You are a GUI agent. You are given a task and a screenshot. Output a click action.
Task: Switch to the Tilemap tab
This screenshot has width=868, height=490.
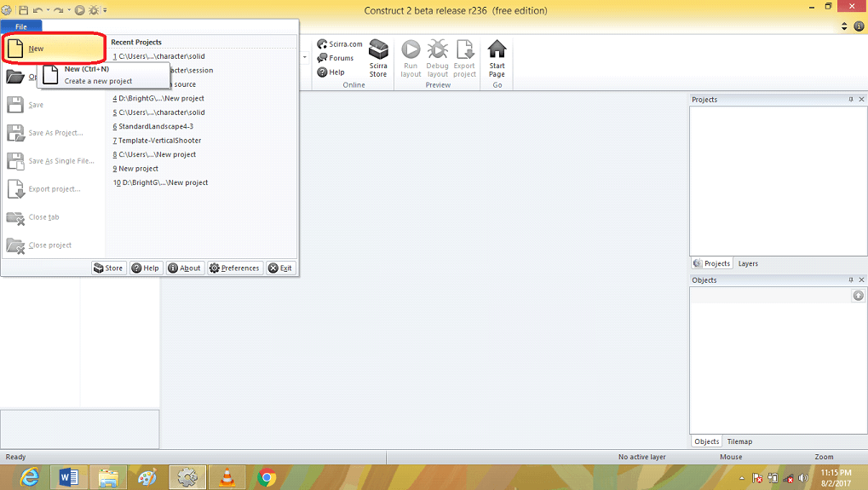point(739,441)
